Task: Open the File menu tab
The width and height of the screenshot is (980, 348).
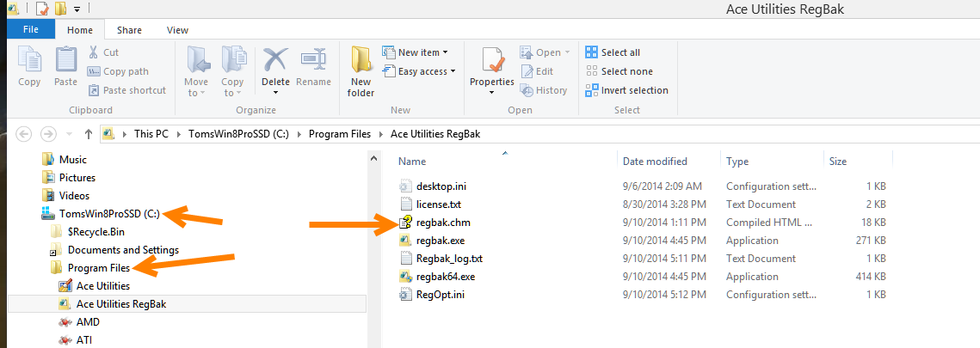Action: click(31, 29)
